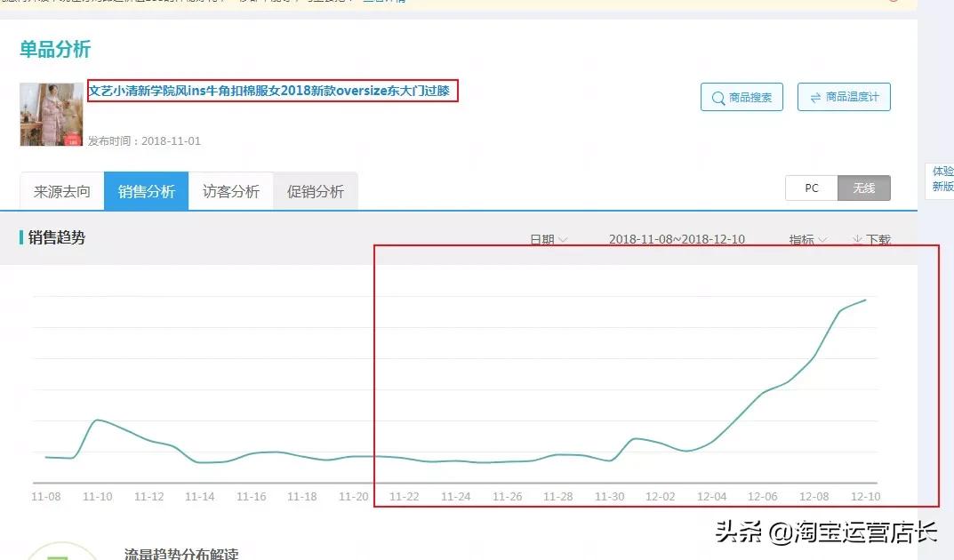Viewport: 954px width, 560px height.
Task: Click the pink product thumbnail image
Action: coord(51,114)
